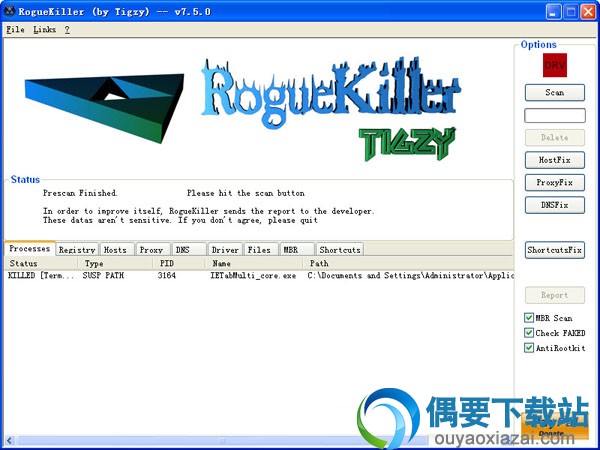Image resolution: width=600 pixels, height=450 pixels.
Task: Click the Donate button
Action: pyautogui.click(x=554, y=426)
